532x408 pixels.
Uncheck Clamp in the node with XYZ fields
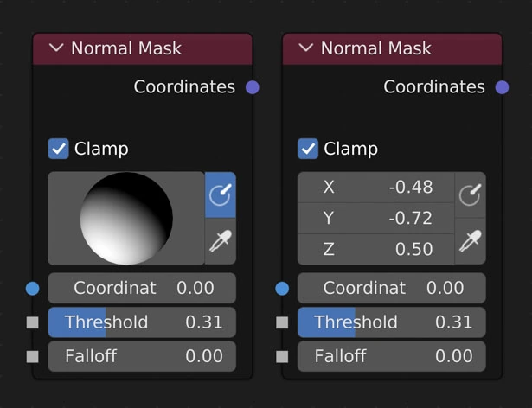click(x=308, y=149)
